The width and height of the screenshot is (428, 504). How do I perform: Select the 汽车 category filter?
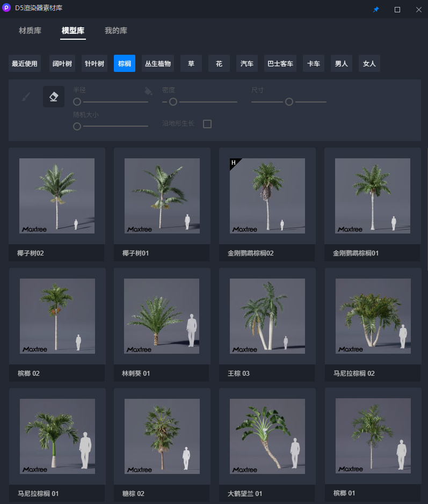click(x=247, y=63)
